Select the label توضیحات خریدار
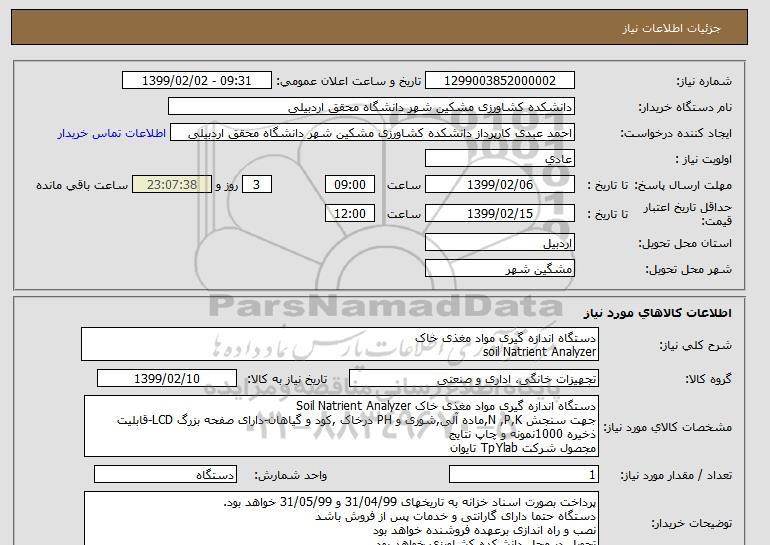Image resolution: width=770 pixels, height=545 pixels. (692, 523)
